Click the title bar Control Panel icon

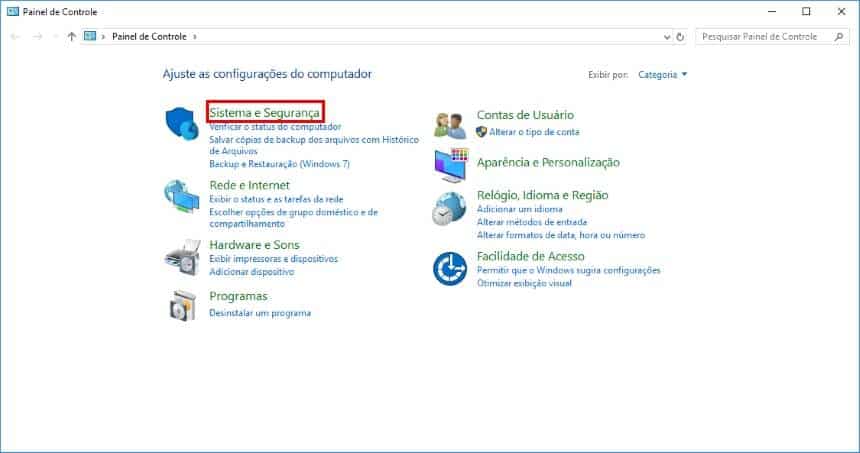click(x=13, y=12)
